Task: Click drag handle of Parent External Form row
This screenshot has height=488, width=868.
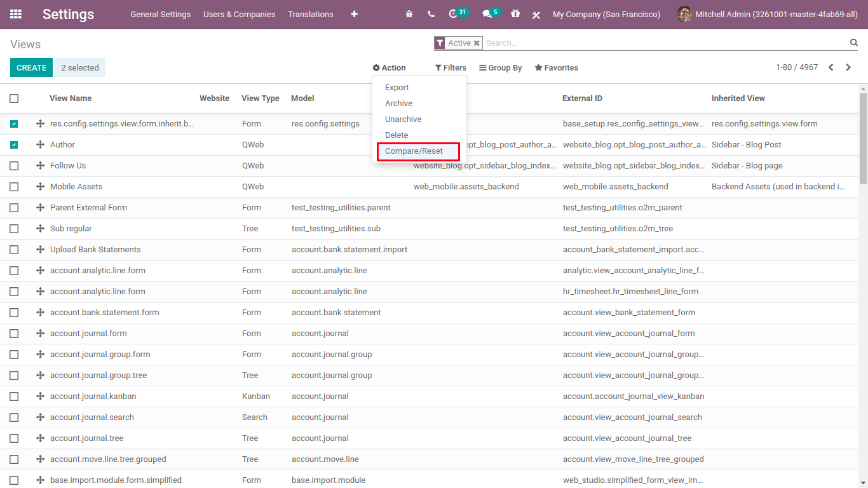Action: coord(40,208)
